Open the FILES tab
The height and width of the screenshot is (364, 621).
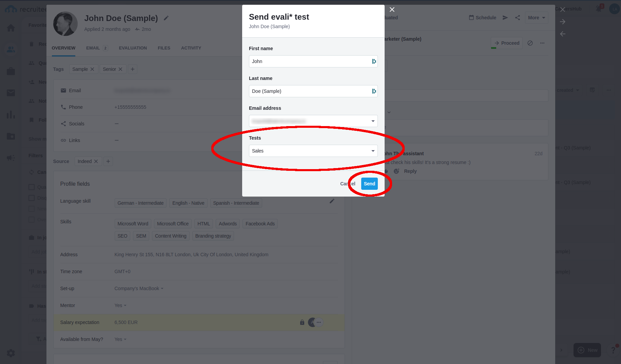pos(164,48)
